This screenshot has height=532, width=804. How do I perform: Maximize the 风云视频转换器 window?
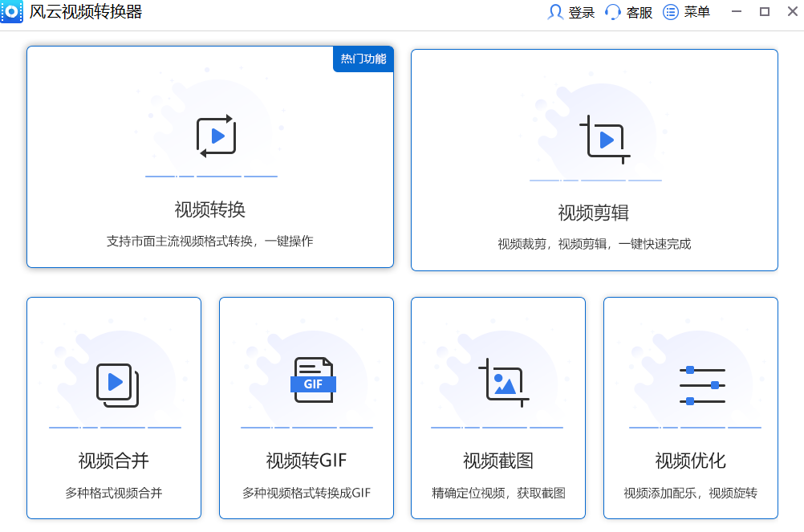[x=765, y=11]
